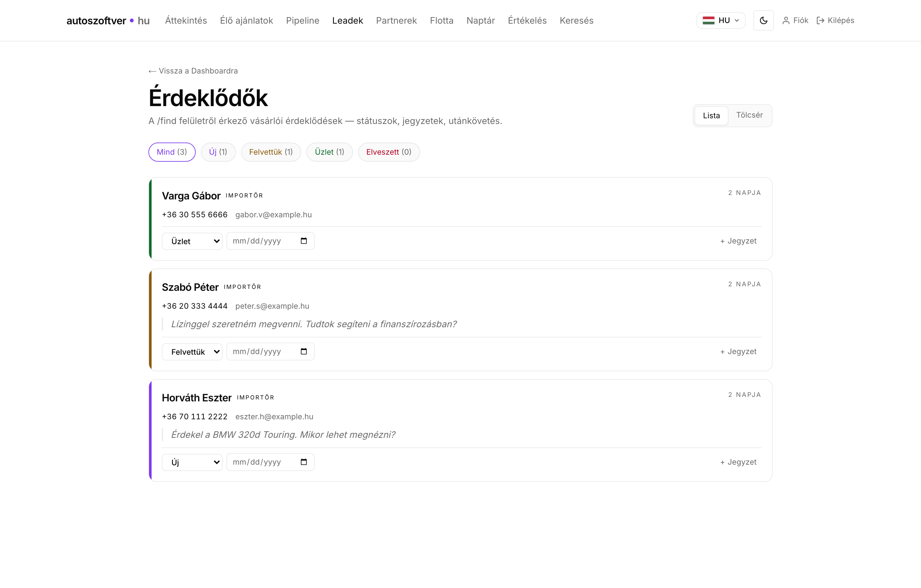Open Horváth Eszter's Új status dropdown
This screenshot has width=921, height=588.
click(192, 462)
